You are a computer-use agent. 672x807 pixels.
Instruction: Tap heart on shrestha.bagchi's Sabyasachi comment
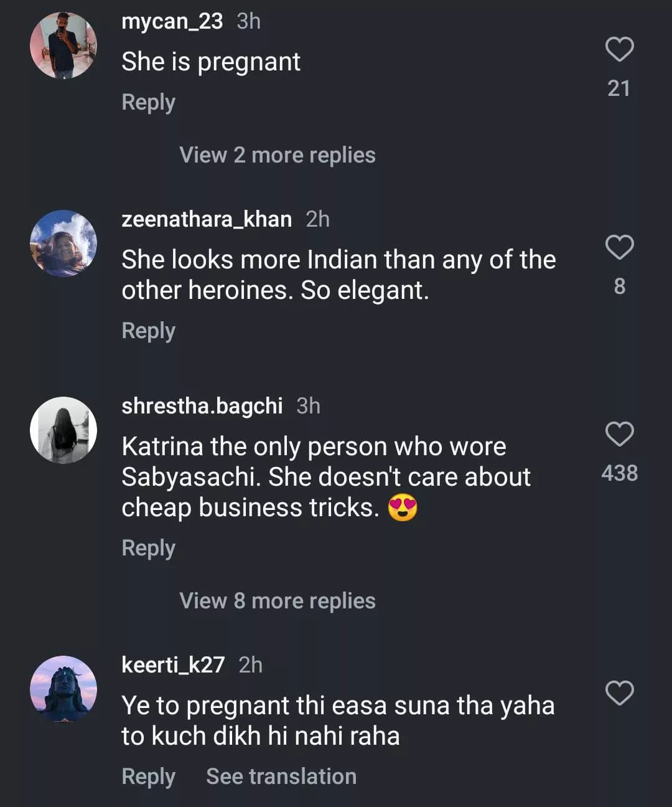pos(619,434)
